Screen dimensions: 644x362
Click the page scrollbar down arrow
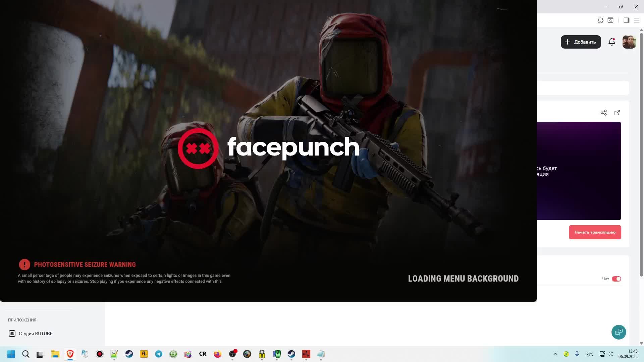pos(641,343)
